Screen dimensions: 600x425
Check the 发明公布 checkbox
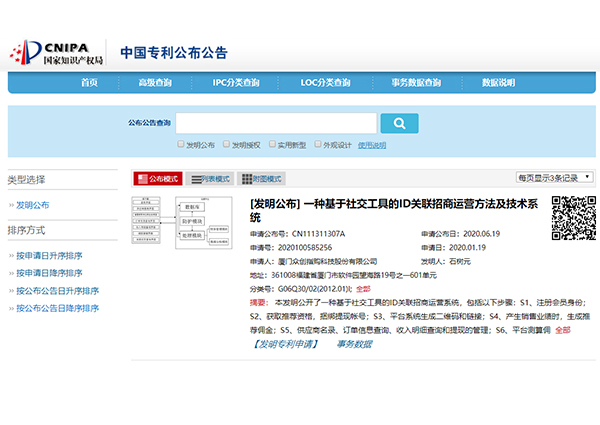(181, 144)
